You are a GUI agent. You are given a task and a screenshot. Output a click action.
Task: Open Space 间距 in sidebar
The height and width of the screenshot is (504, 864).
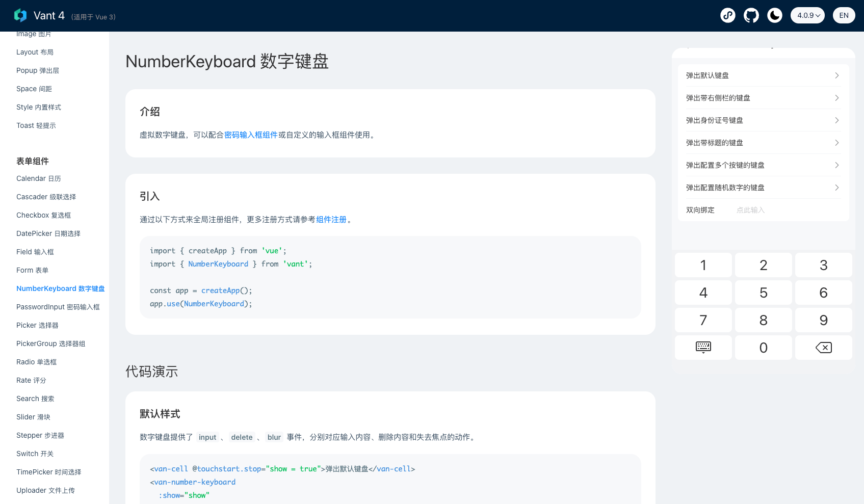click(x=34, y=89)
